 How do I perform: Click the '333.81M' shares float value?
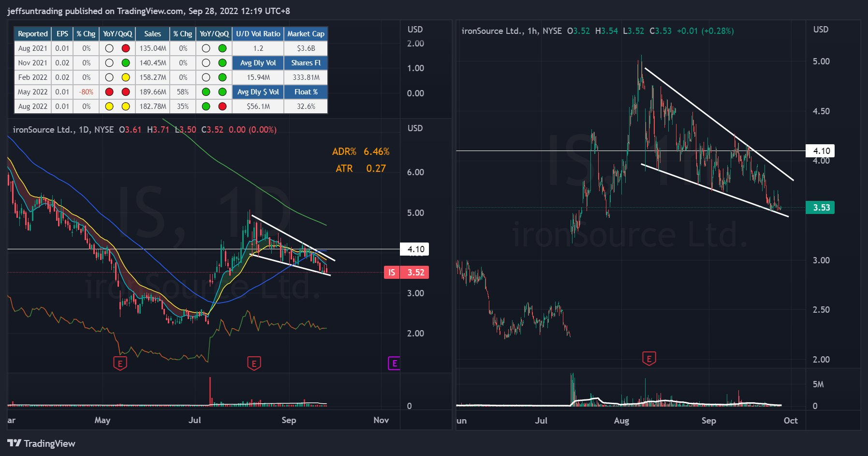tap(306, 77)
